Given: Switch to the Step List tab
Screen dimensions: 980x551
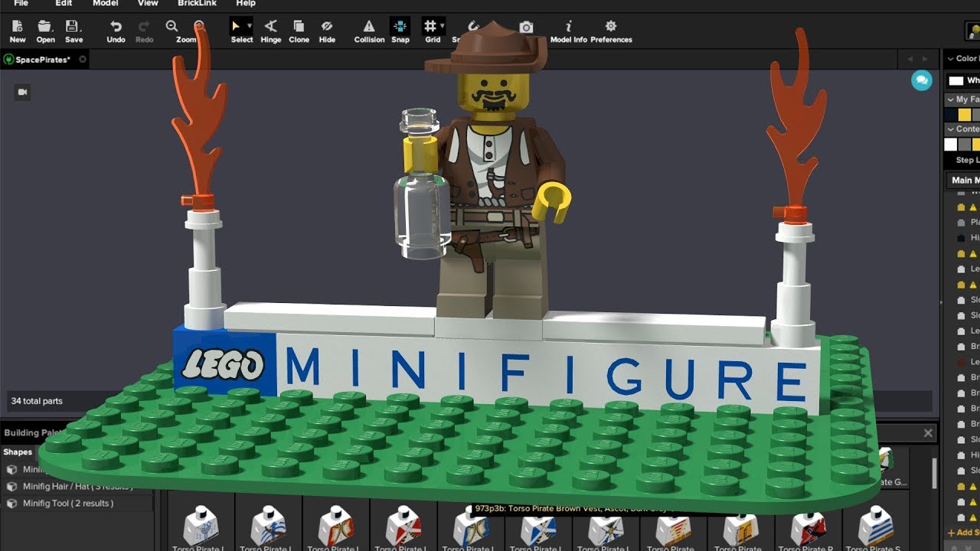Looking at the screenshot, I should [x=967, y=160].
